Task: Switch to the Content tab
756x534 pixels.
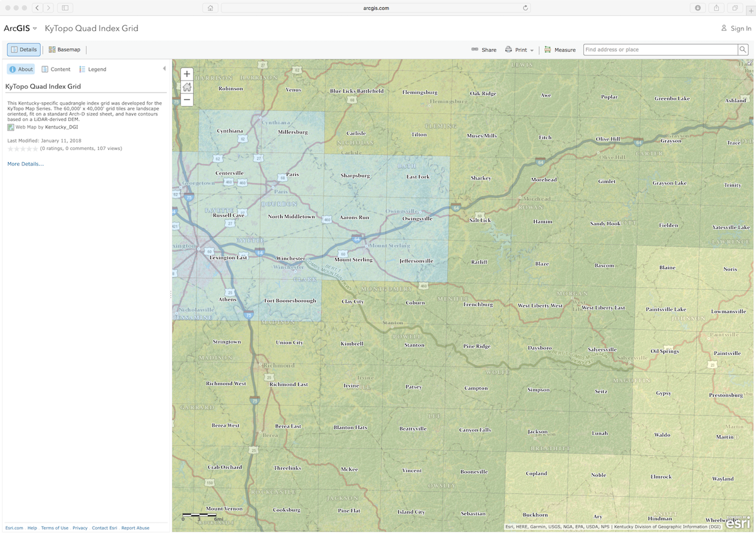Action: (x=56, y=69)
